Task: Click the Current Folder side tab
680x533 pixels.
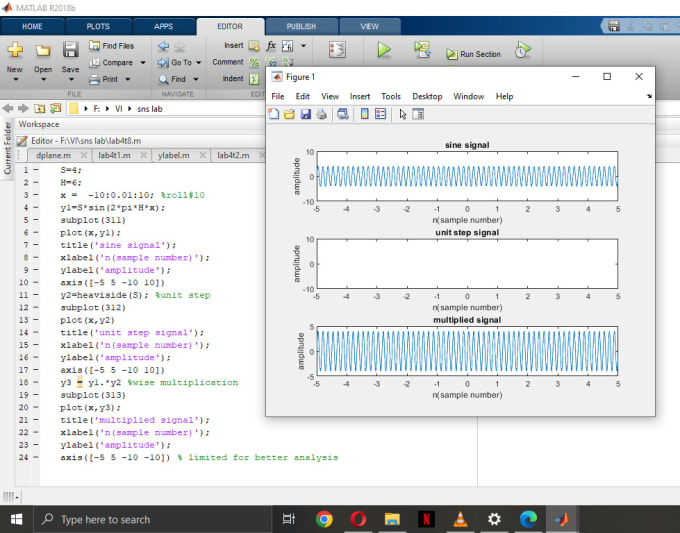Action: [x=7, y=148]
